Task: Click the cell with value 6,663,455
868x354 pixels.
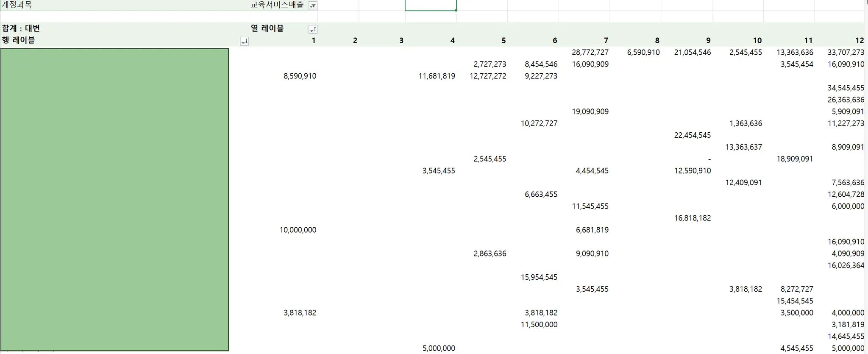Action: [541, 195]
